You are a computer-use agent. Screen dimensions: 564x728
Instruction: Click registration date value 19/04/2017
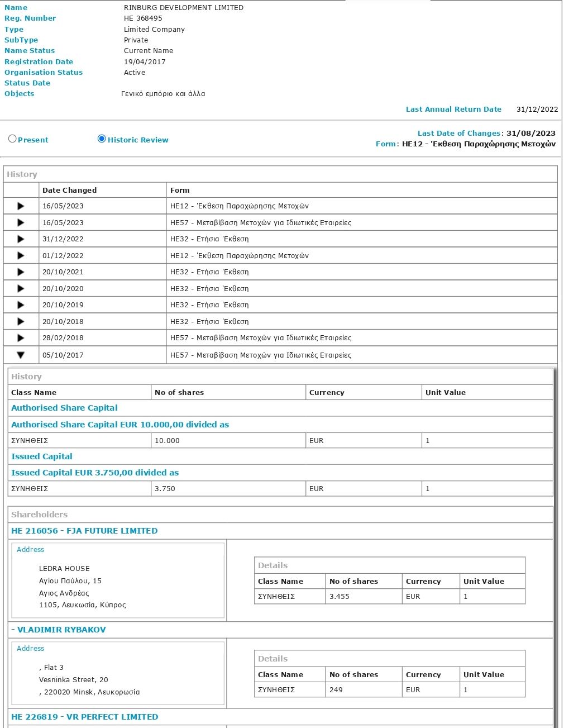click(x=145, y=62)
